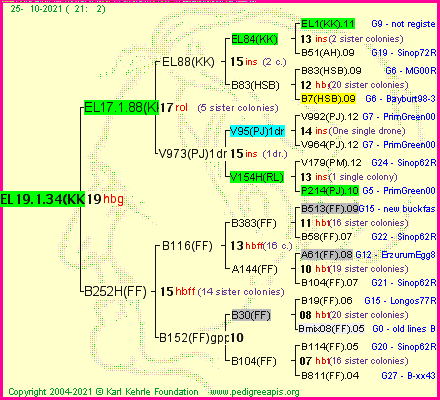
Task: Click the G12 - ErzurumEgg8 label
Action: point(395,255)
